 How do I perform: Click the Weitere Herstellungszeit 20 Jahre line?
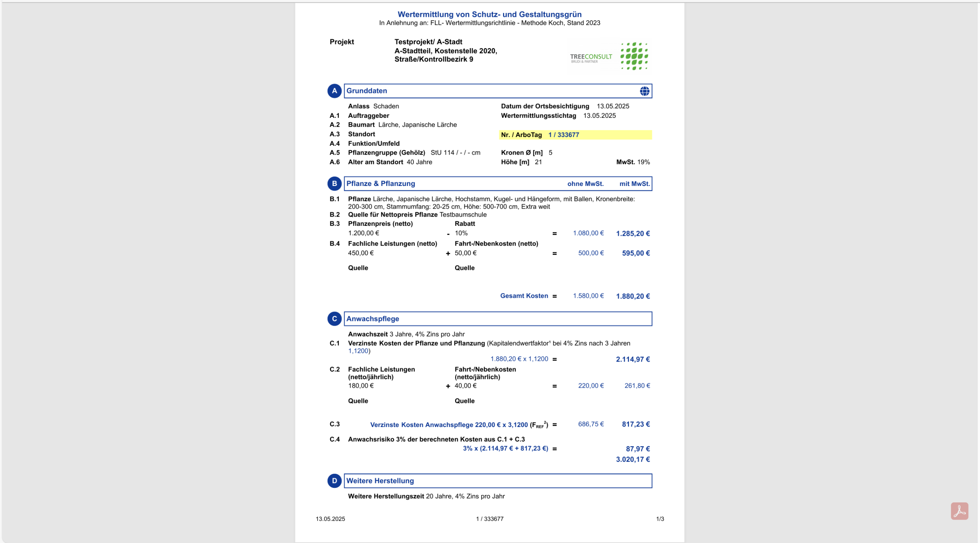[426, 496]
